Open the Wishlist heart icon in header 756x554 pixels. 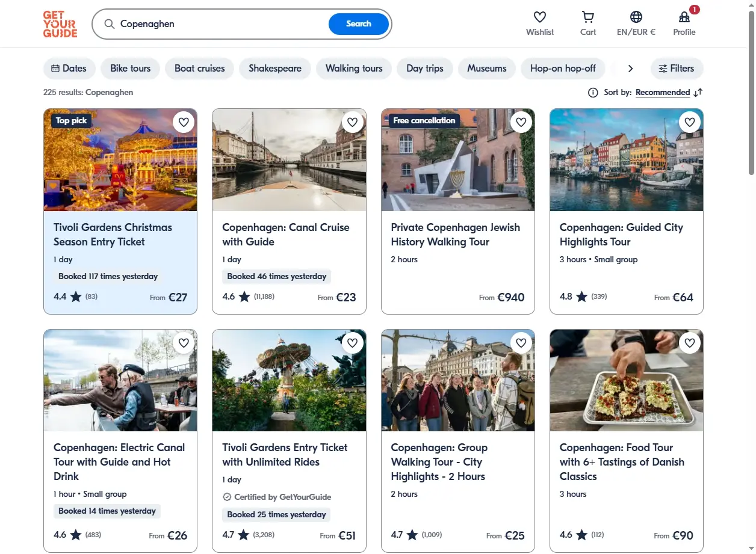point(540,17)
